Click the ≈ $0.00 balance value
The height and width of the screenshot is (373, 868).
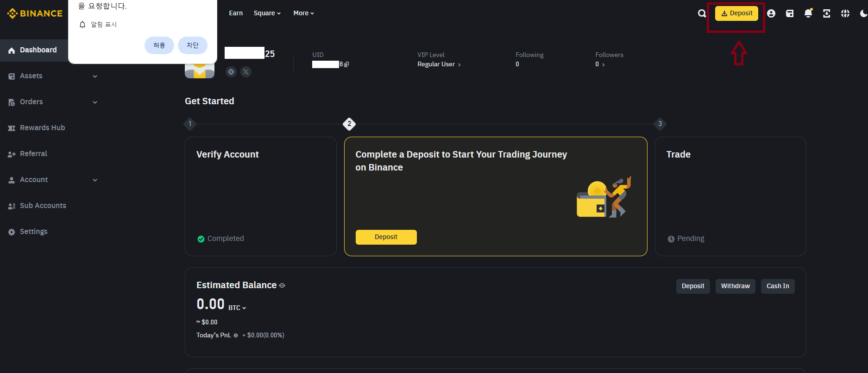pyautogui.click(x=207, y=322)
